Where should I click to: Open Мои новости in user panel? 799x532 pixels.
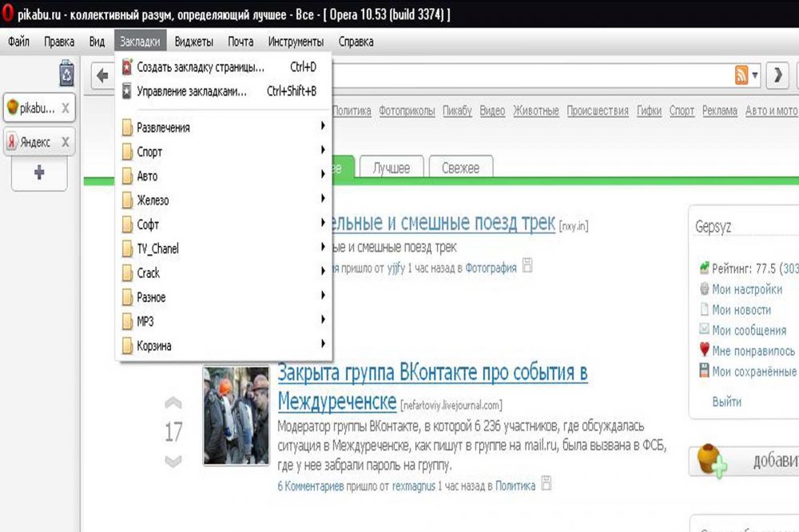tap(741, 310)
